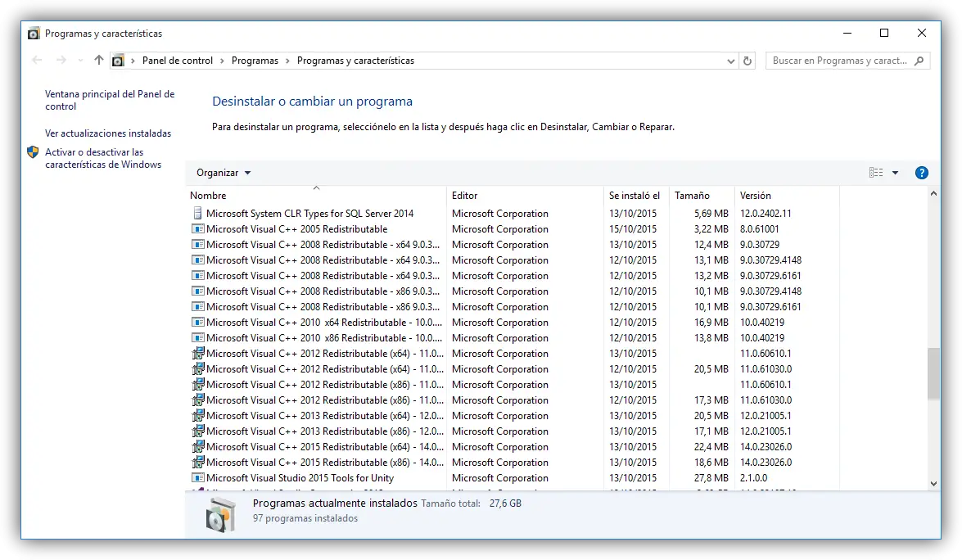Select Visual C++ 2012 x86 row sized 17,3 MB
Screen dimensions: 962x560
[513, 400]
